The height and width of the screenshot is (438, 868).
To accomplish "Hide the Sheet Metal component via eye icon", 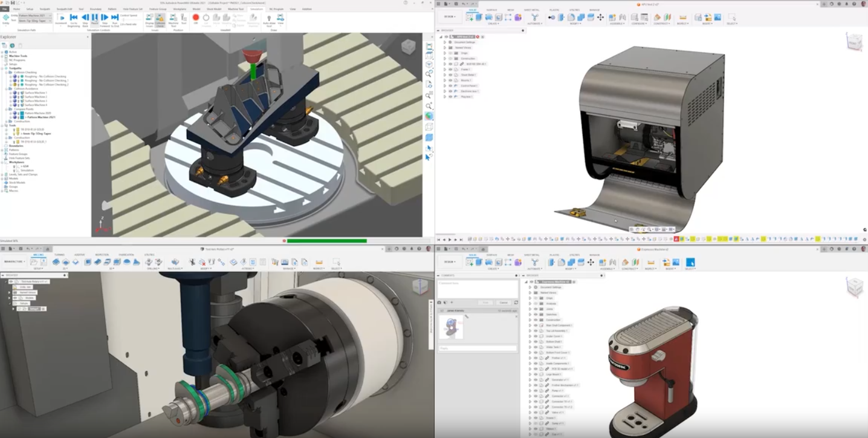I will click(450, 74).
